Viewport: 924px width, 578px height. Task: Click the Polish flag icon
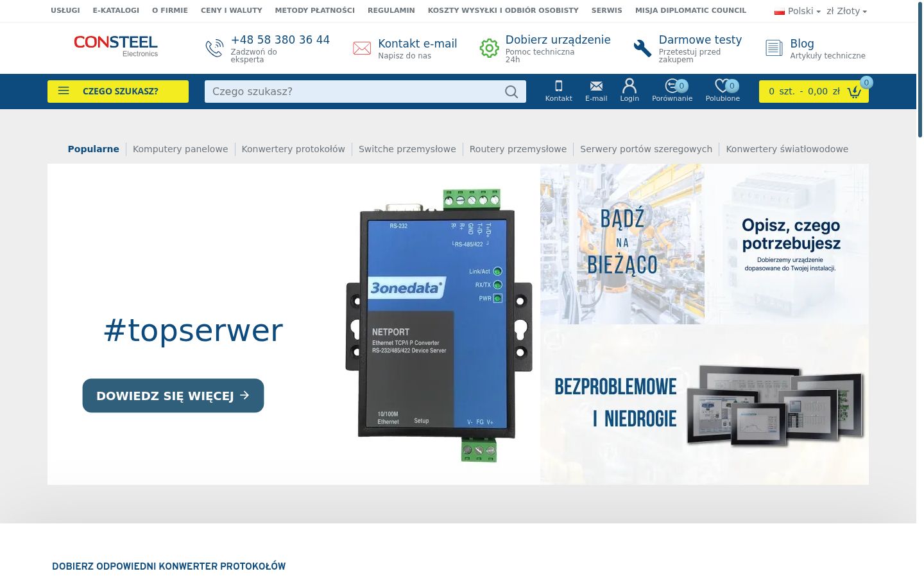tap(780, 11)
